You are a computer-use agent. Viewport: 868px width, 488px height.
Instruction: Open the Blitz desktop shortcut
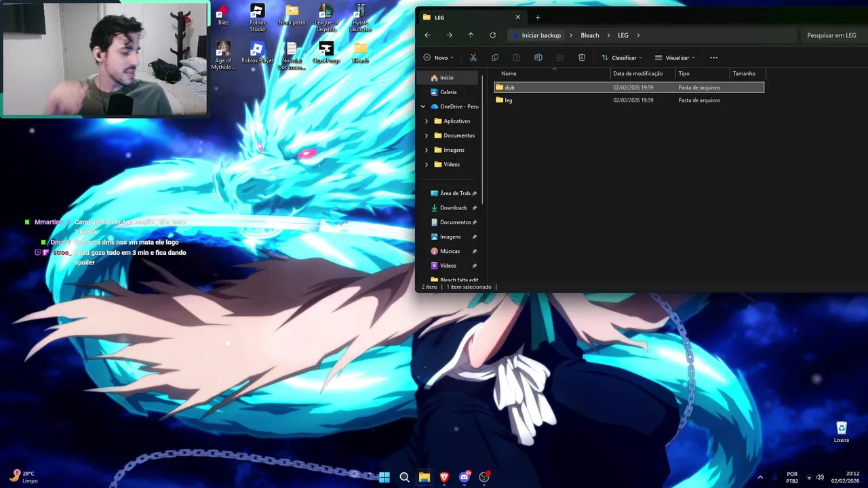point(223,14)
